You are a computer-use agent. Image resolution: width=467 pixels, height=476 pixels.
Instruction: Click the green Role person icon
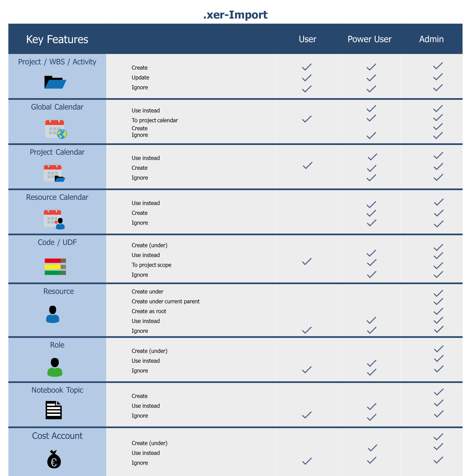tap(55, 367)
